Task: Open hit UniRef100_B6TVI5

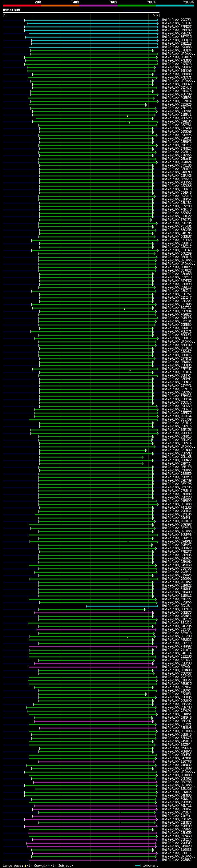Action: coord(177,37)
